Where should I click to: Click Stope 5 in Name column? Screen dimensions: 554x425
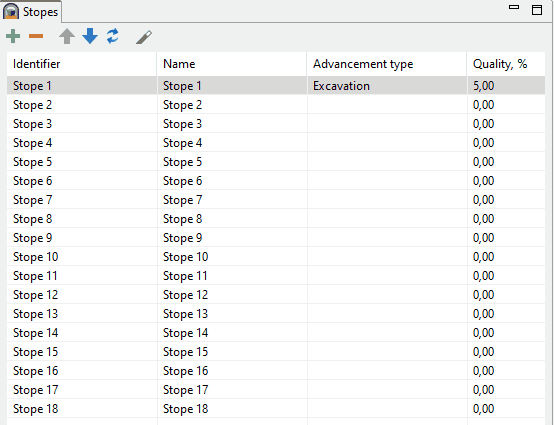coord(232,162)
